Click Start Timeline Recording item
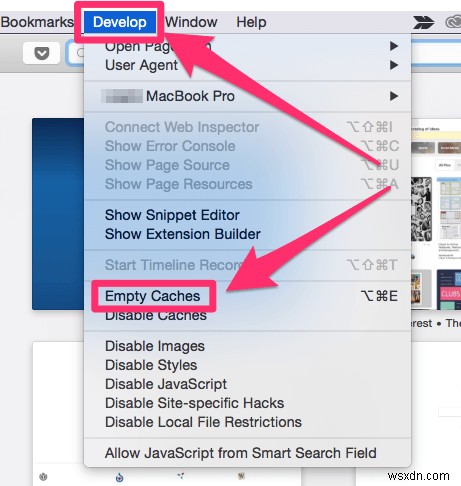The width and height of the screenshot is (461, 486). pyautogui.click(x=247, y=265)
